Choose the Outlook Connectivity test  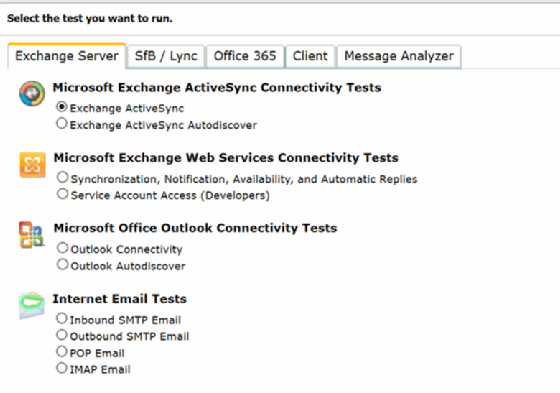(62, 248)
